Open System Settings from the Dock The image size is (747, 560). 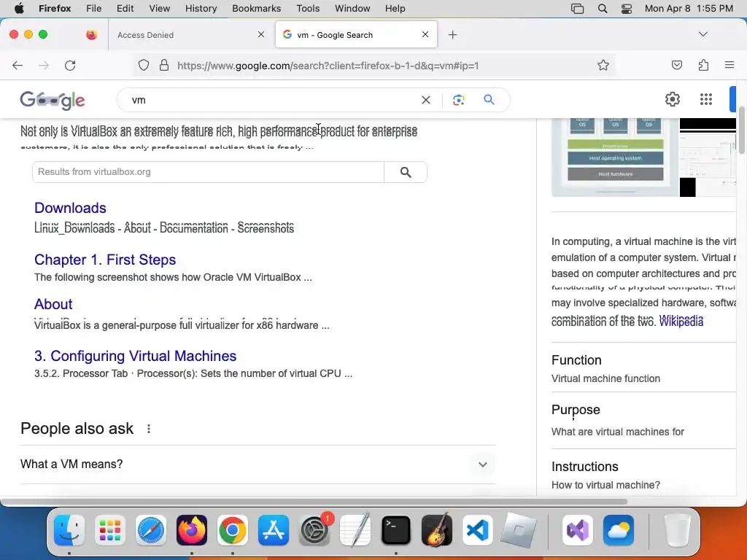click(314, 530)
